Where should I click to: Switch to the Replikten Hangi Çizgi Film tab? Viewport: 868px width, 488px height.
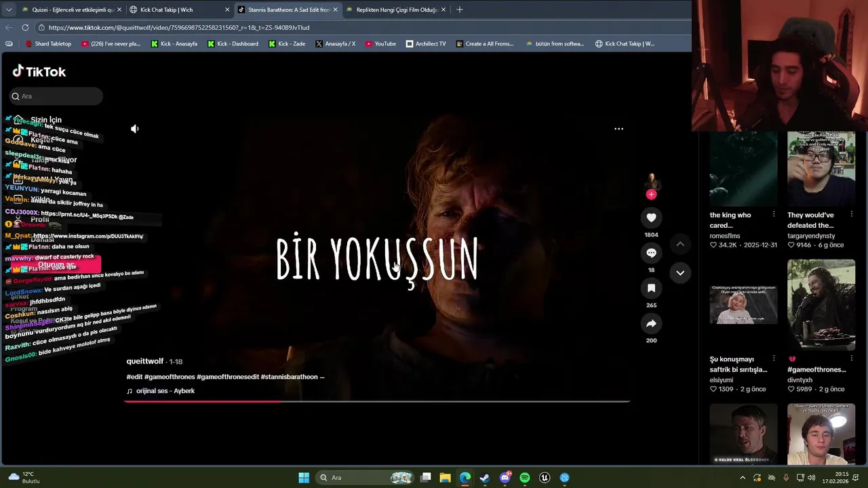395,9
